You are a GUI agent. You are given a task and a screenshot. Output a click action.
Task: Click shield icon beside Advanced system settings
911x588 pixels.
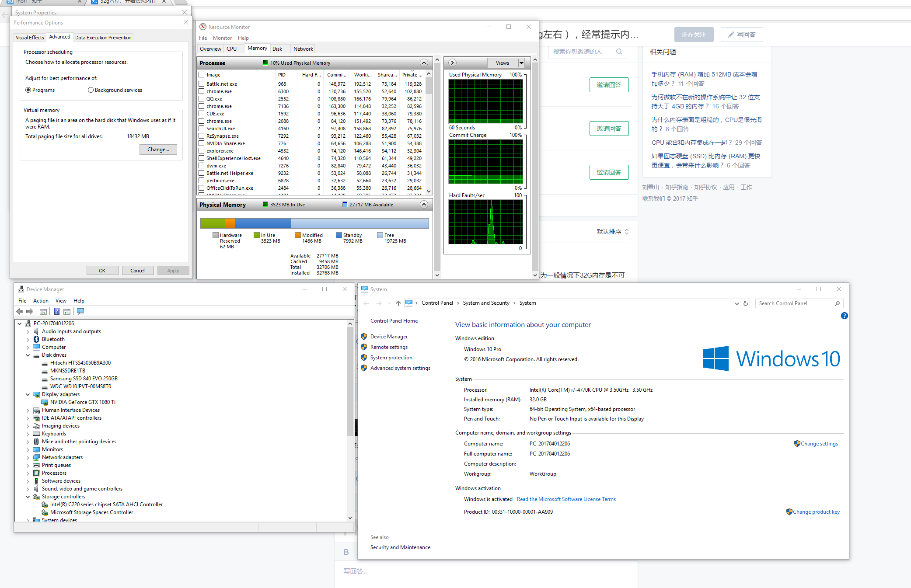click(364, 368)
